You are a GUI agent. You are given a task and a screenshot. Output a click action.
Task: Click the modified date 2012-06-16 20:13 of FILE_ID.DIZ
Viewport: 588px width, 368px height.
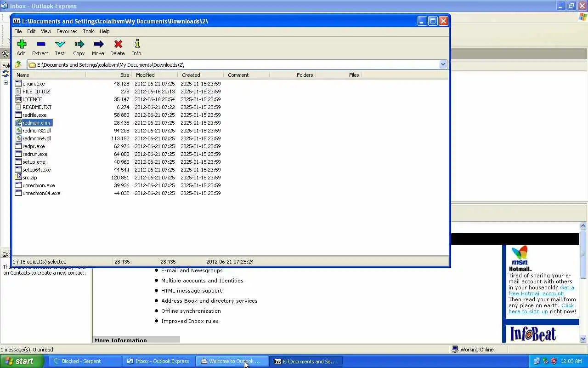coord(155,92)
